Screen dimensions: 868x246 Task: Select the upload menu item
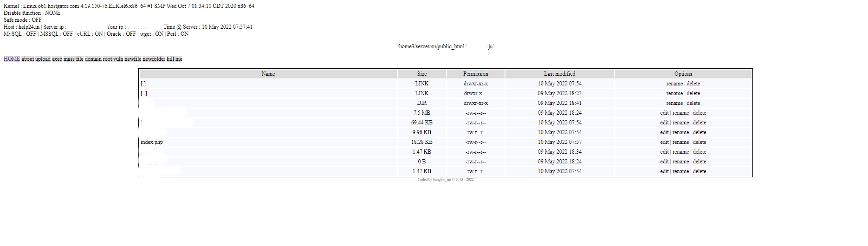pyautogui.click(x=43, y=59)
